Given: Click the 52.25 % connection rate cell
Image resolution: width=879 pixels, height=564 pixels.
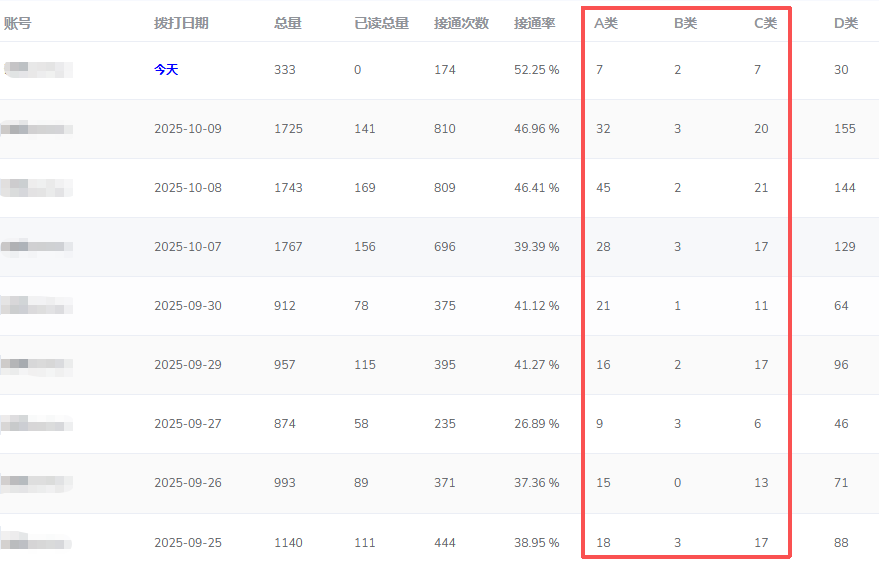Looking at the screenshot, I should pyautogui.click(x=537, y=70).
